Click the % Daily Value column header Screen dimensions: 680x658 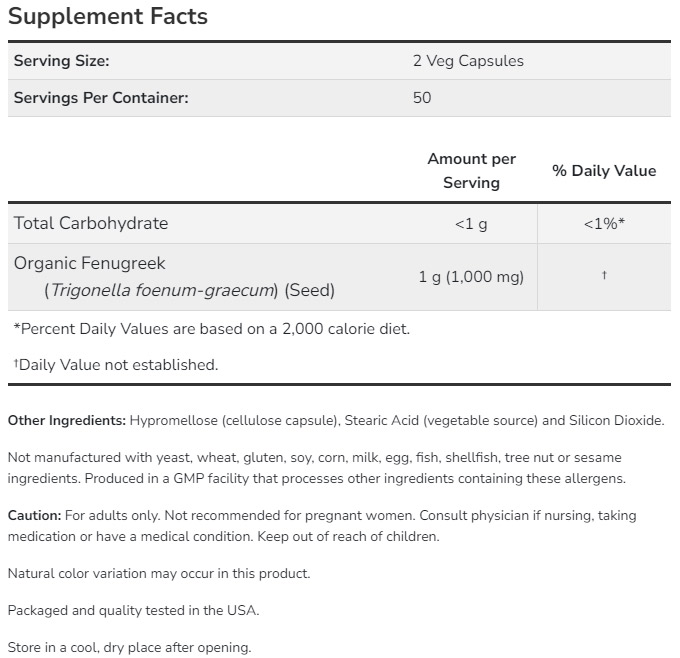604,171
